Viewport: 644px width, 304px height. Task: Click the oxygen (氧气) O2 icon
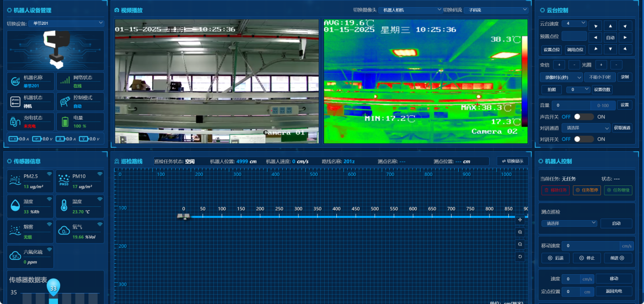(63, 231)
